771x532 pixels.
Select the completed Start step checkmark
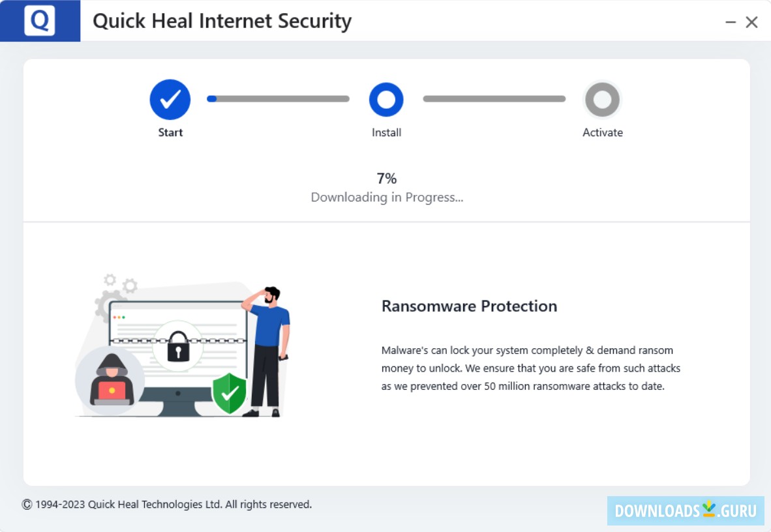(170, 99)
